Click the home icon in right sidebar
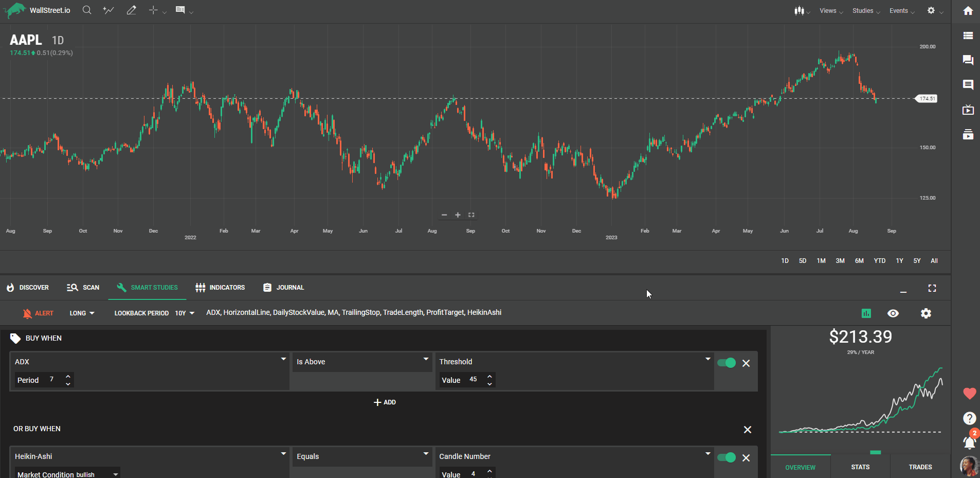The height and width of the screenshot is (478, 980). click(968, 11)
